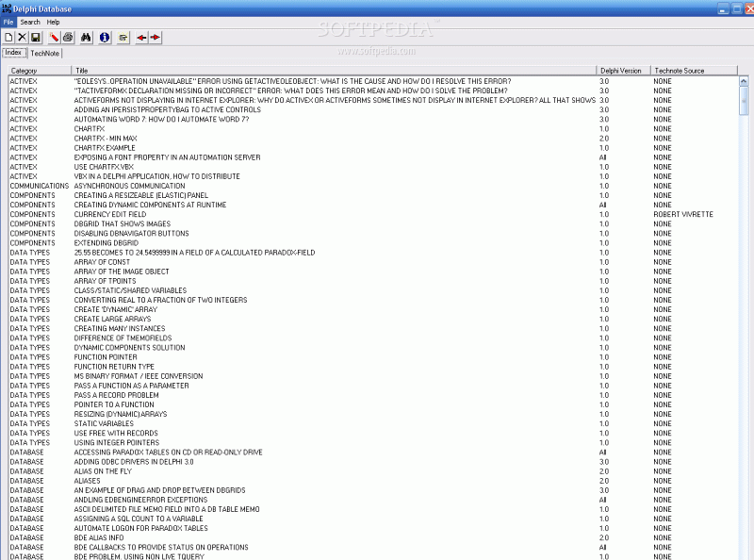Screen dimensions: 754x560
Task: Click the Delete (X) toolbar icon
Action: pos(22,38)
